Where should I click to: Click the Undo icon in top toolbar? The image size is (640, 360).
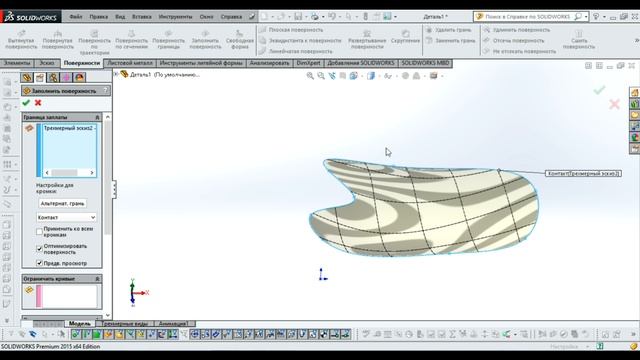[332, 16]
